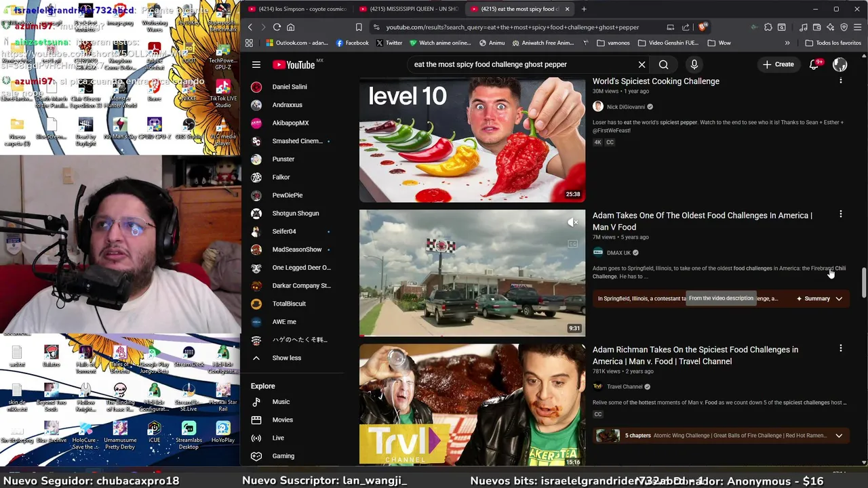Open Shotgun Shogun subscription in sidebar
This screenshot has height=488, width=868.
[295, 213]
